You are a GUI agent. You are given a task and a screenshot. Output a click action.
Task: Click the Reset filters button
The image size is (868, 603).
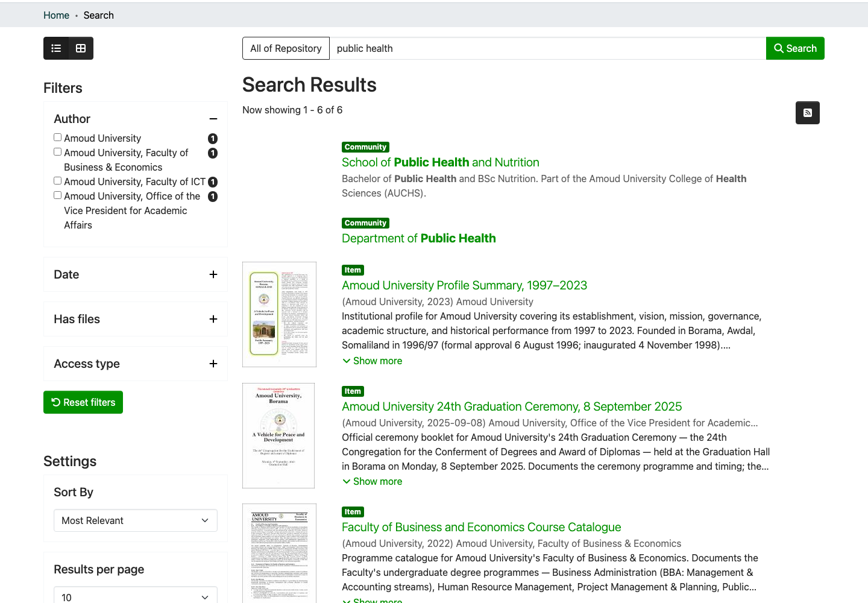click(x=83, y=402)
